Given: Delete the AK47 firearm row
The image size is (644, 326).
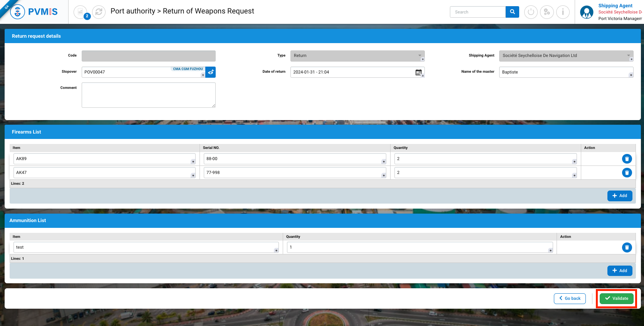Looking at the screenshot, I should [x=627, y=173].
